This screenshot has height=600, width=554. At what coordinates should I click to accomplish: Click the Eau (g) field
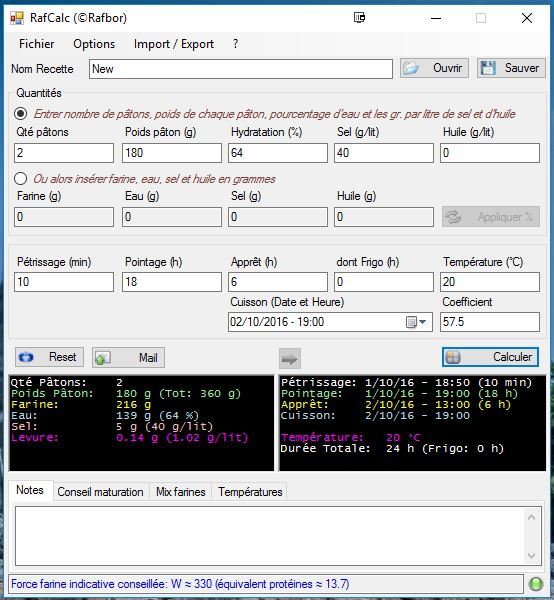point(172,217)
